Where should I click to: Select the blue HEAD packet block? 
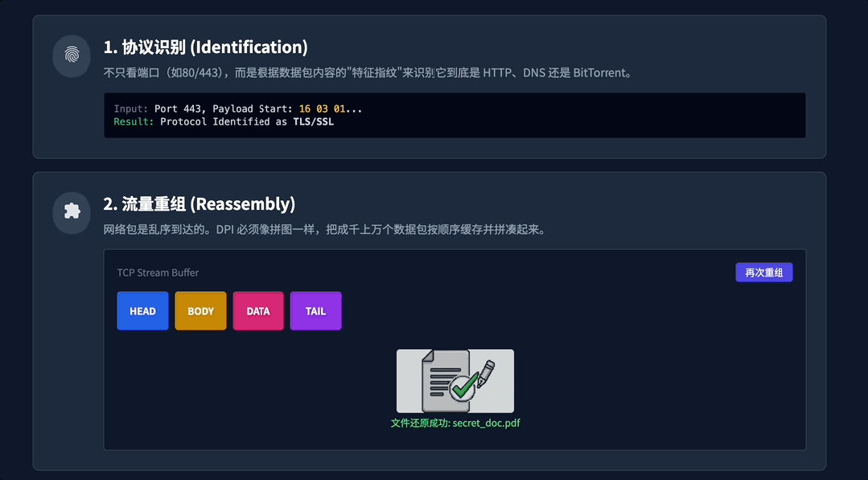[142, 311]
